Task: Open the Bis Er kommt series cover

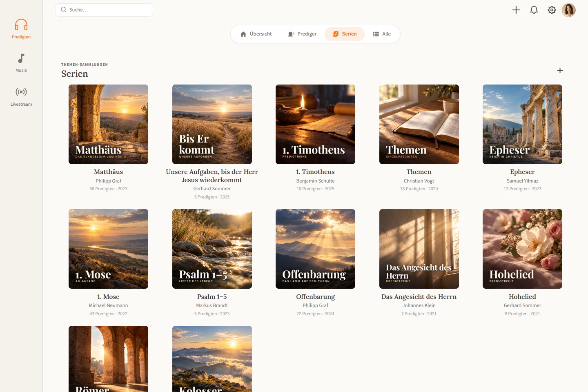Action: pyautogui.click(x=212, y=125)
